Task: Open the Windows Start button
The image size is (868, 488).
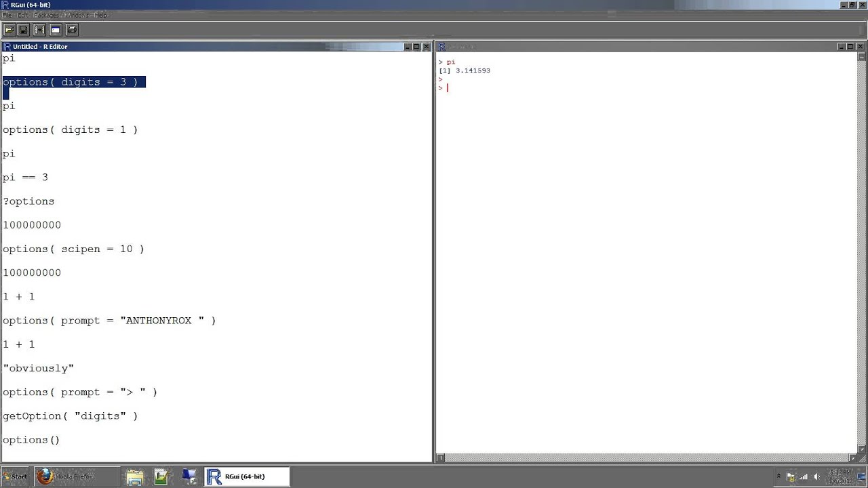Action: tap(16, 476)
